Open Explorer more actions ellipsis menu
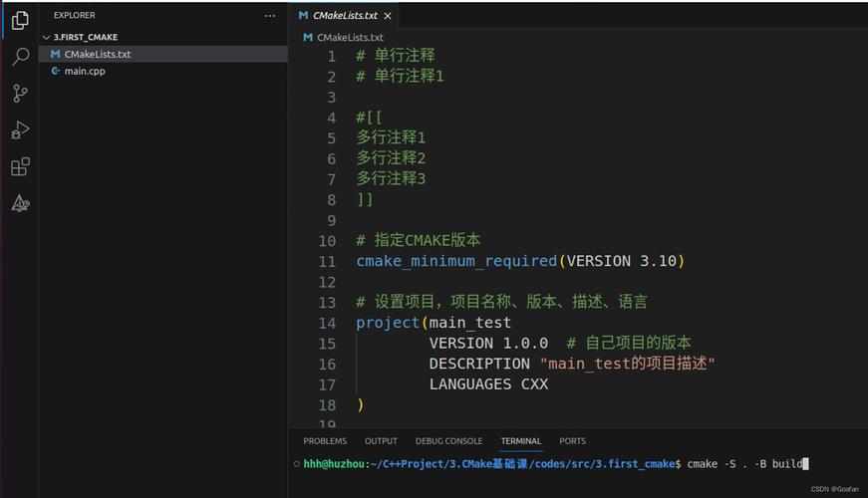 [270, 16]
